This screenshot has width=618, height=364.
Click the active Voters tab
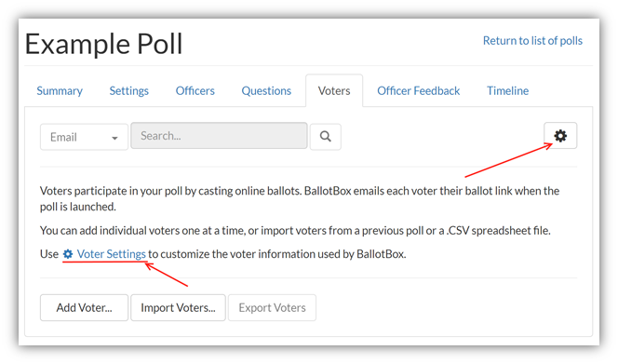[x=334, y=90]
